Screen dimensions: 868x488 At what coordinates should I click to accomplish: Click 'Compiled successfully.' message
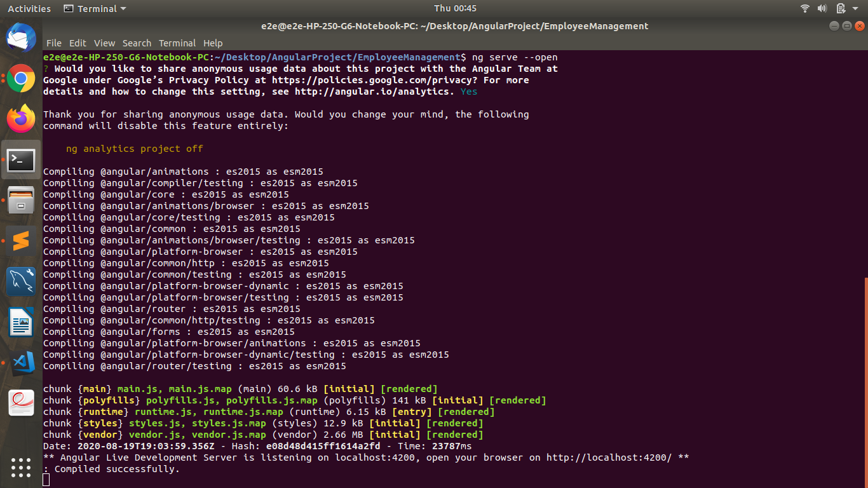[x=117, y=469]
